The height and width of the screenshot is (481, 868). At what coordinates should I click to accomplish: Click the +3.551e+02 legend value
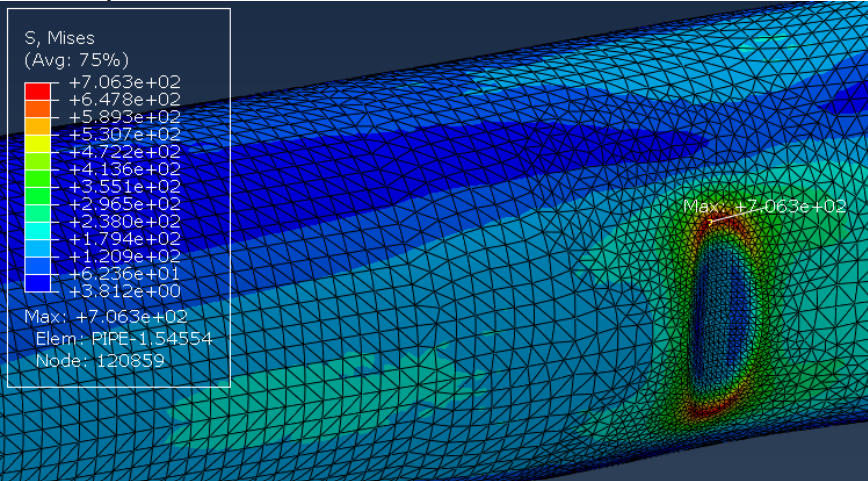125,187
